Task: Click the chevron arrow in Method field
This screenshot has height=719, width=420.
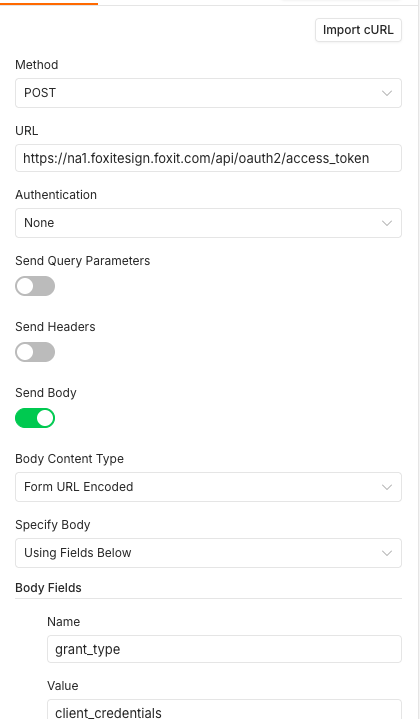Action: [x=387, y=93]
